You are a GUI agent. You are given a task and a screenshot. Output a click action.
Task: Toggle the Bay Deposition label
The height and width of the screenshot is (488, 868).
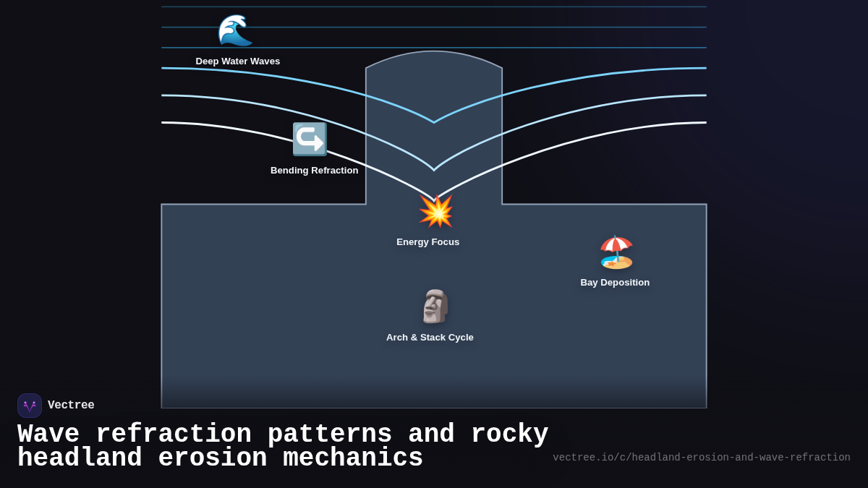click(x=616, y=282)
